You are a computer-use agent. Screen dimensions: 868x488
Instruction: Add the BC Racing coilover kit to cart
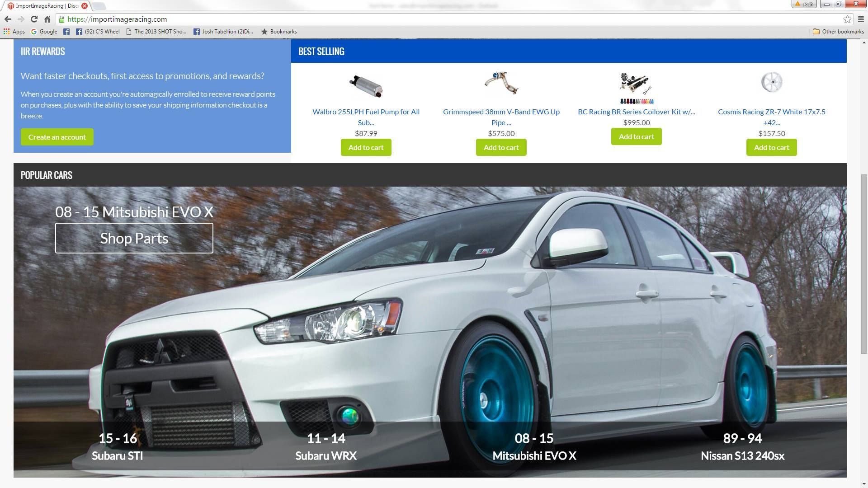(x=636, y=136)
